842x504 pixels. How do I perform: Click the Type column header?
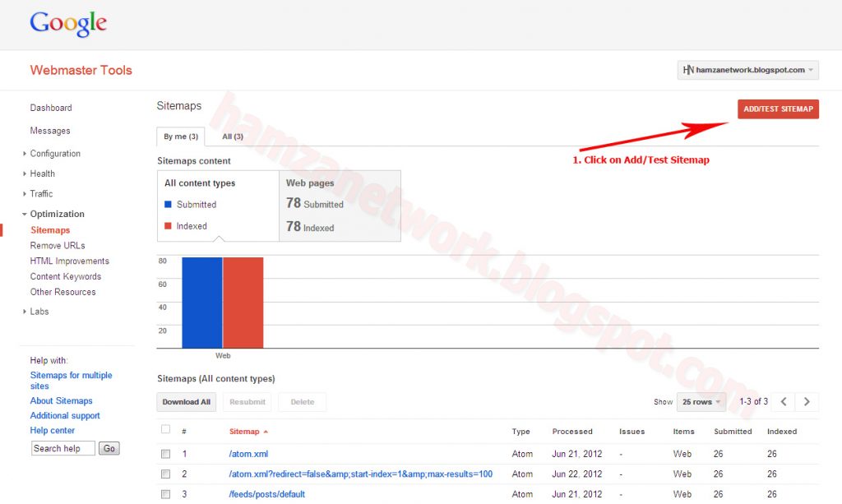tap(520, 432)
